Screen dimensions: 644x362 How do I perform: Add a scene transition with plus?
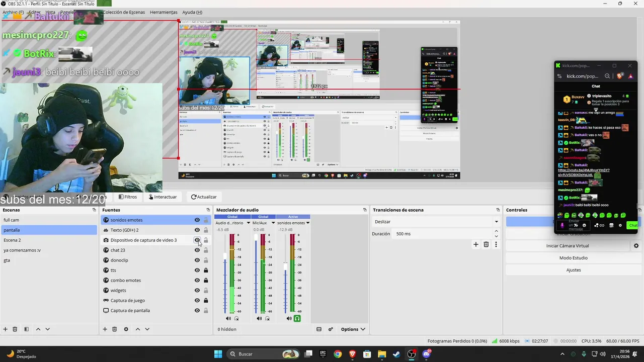click(x=476, y=244)
